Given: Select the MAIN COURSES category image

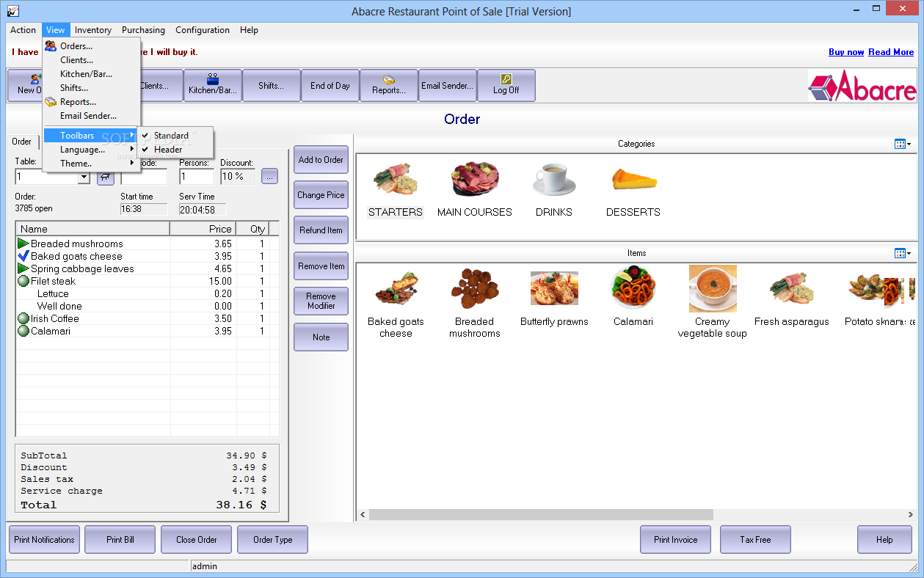Looking at the screenshot, I should pyautogui.click(x=475, y=179).
